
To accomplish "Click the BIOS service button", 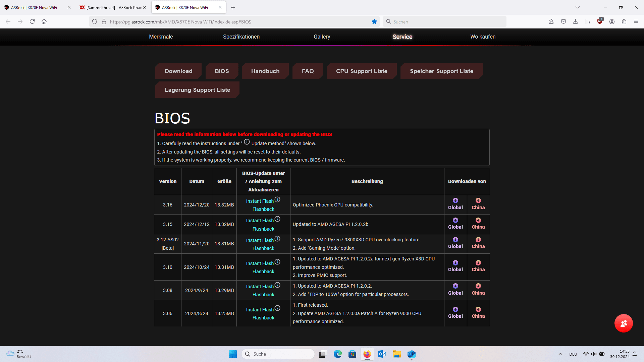I will 222,71.
